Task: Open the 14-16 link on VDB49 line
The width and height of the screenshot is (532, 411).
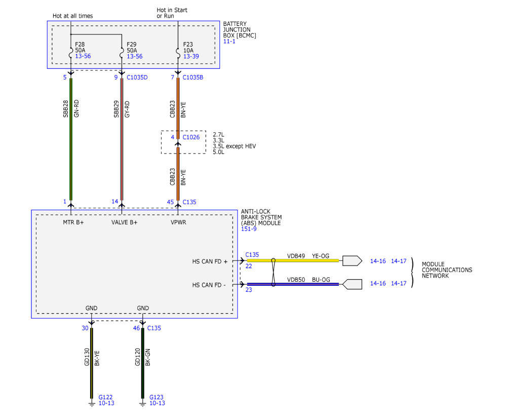Action: (x=378, y=261)
